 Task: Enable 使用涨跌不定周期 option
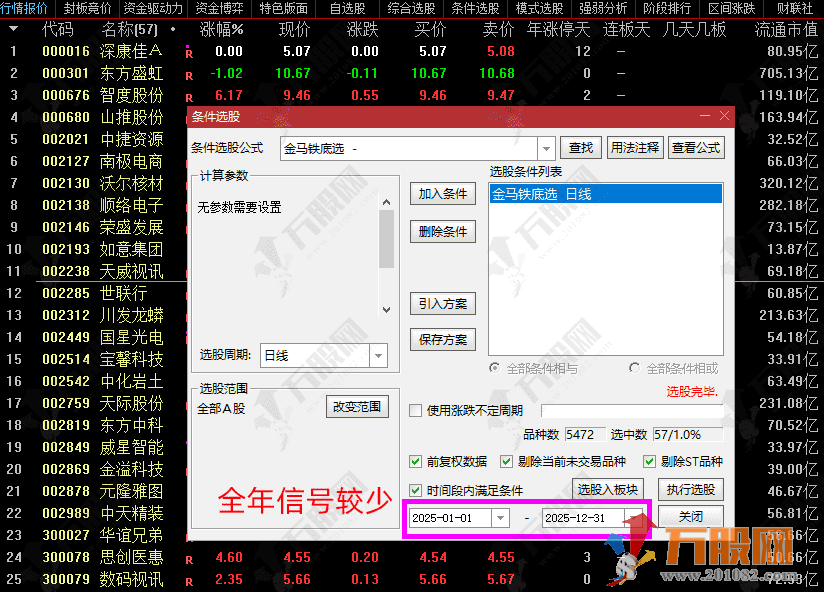(414, 410)
